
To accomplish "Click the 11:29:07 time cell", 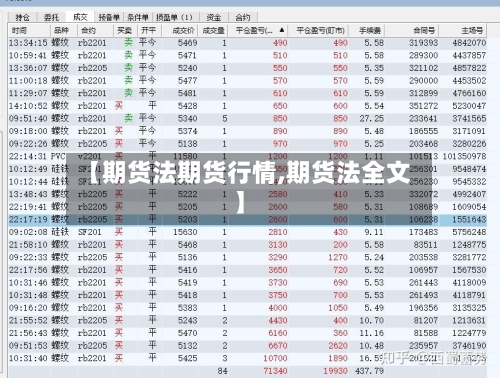I will click(28, 93).
